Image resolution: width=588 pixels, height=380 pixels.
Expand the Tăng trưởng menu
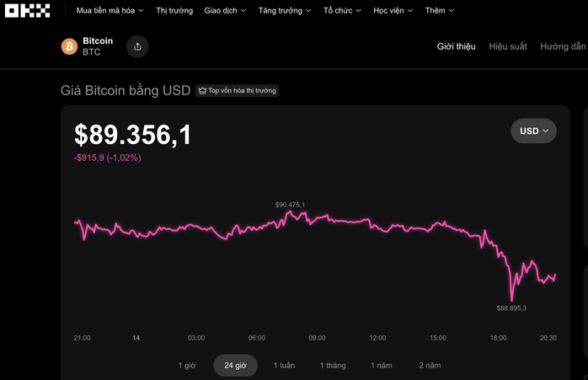point(285,10)
